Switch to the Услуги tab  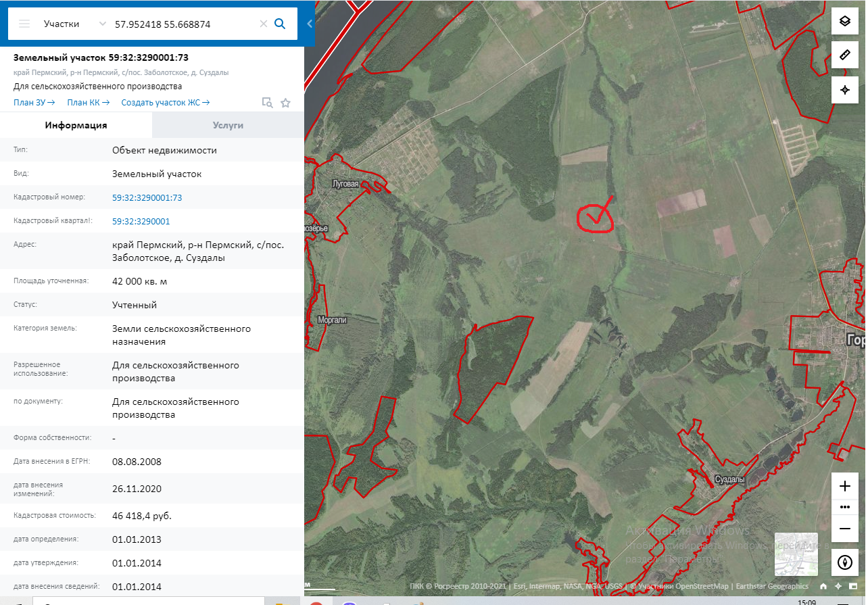tap(228, 125)
